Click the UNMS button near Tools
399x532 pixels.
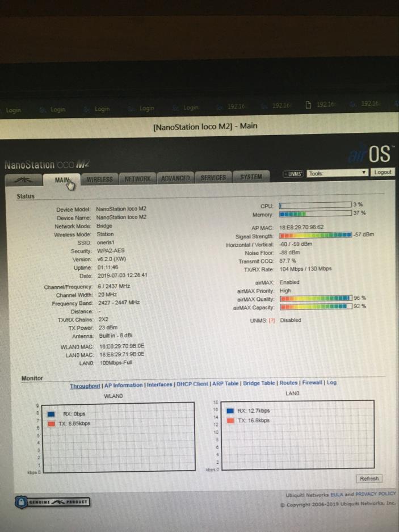tap(294, 174)
